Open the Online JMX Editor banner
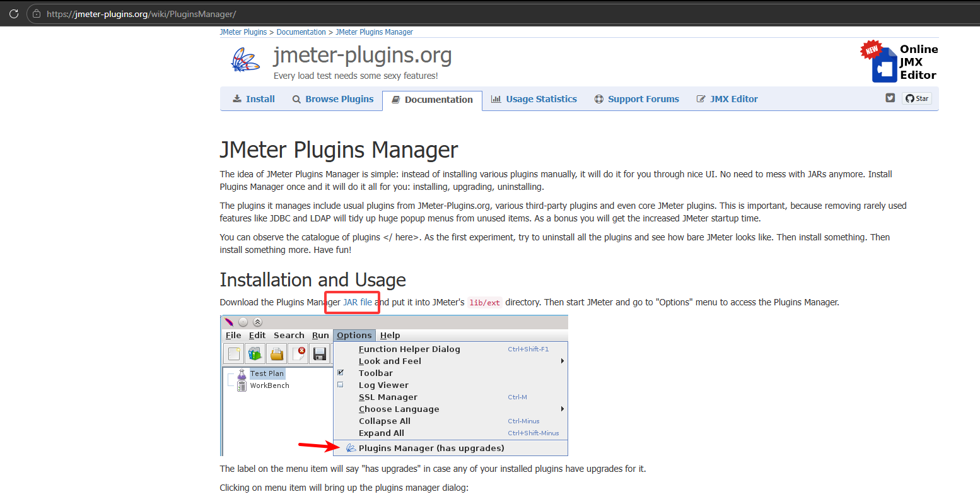 pyautogui.click(x=899, y=62)
